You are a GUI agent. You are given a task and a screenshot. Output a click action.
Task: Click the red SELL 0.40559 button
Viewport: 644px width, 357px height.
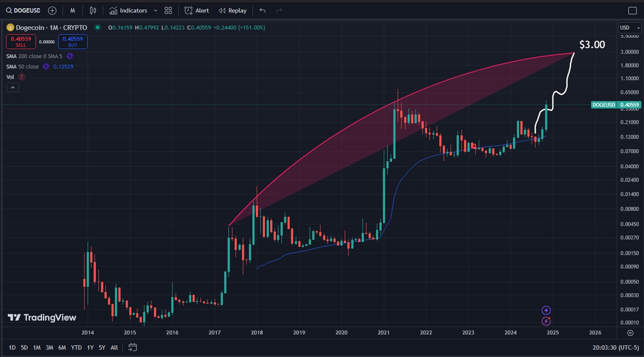click(21, 42)
